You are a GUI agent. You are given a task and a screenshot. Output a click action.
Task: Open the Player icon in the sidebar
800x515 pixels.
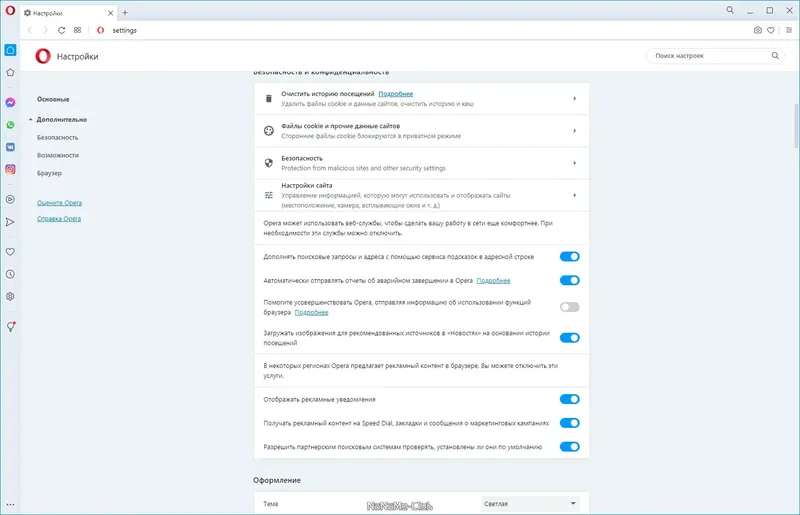click(10, 200)
